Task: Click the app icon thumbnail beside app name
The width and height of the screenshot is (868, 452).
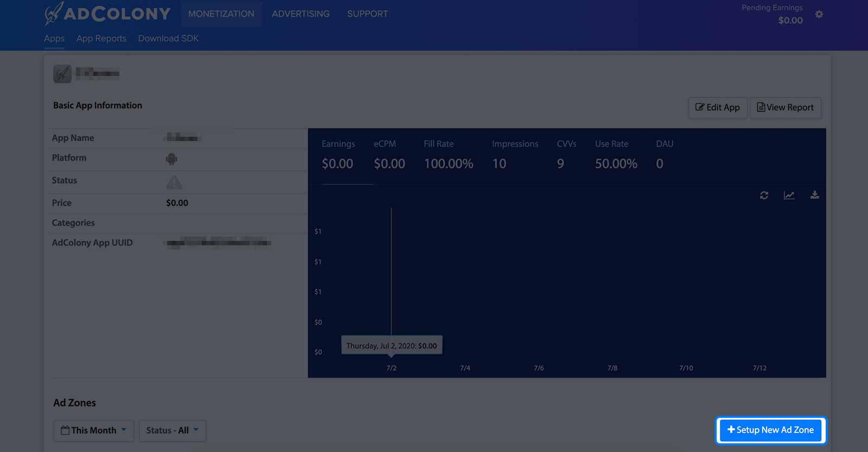Action: coord(62,74)
